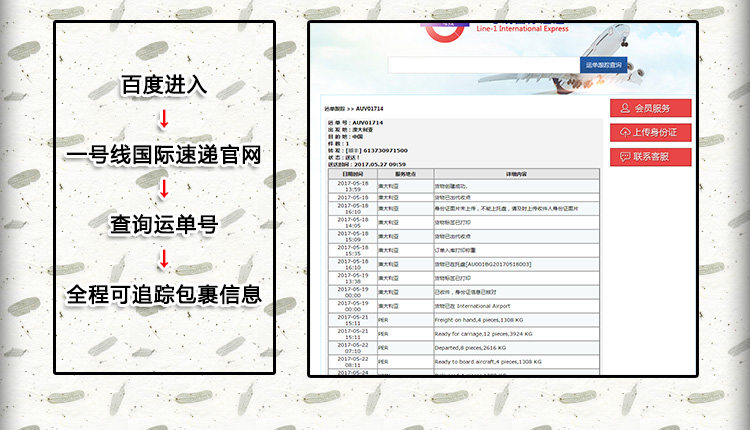Image resolution: width=750 pixels, height=430 pixels.
Task: Click the blue waybill tracking query button
Action: tap(604, 65)
